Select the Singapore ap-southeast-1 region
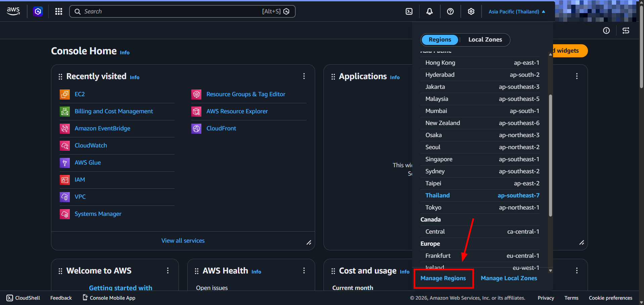 pyautogui.click(x=480, y=159)
